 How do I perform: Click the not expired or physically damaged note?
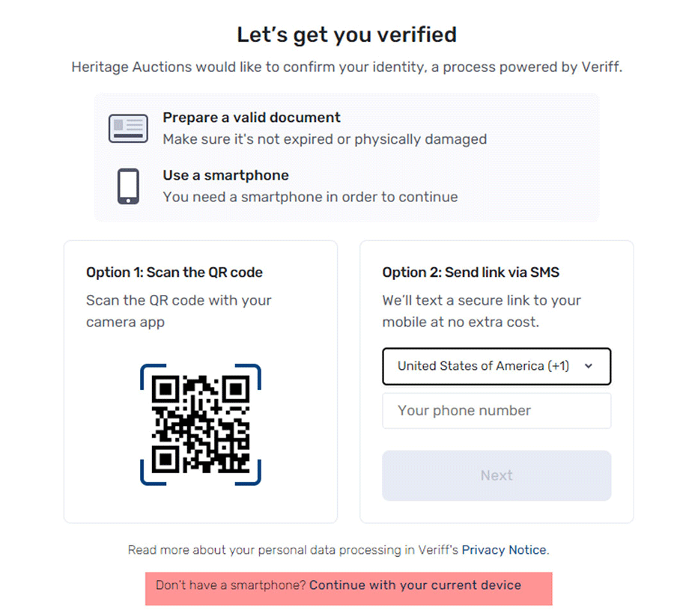325,139
